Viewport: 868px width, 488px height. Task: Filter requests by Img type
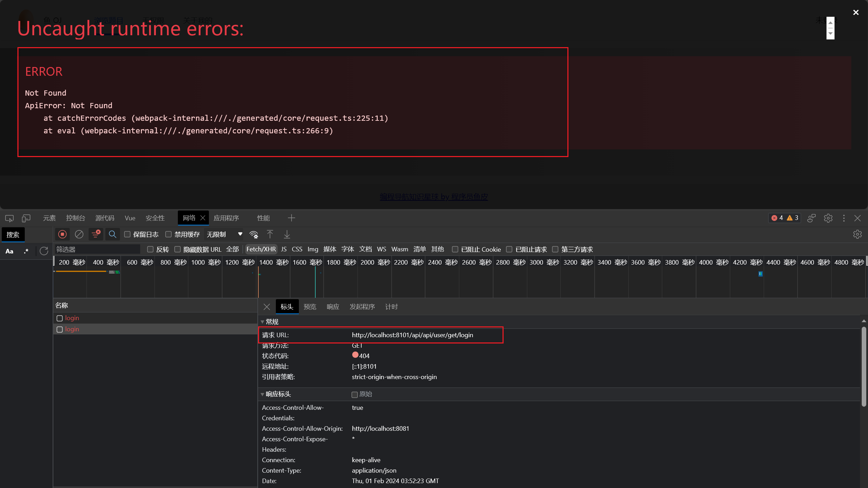click(313, 249)
